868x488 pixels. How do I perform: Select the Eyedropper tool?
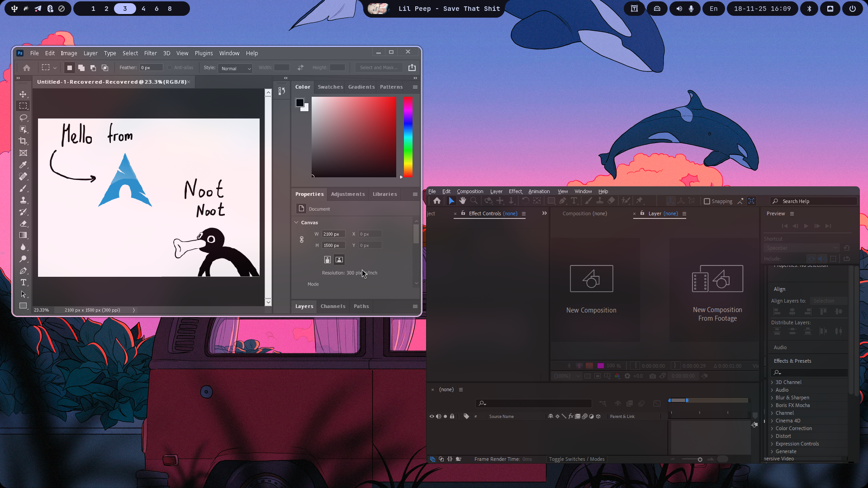click(24, 164)
